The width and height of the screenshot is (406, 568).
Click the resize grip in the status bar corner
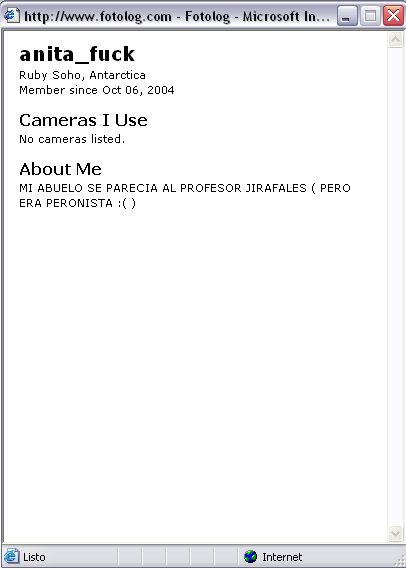[400, 561]
